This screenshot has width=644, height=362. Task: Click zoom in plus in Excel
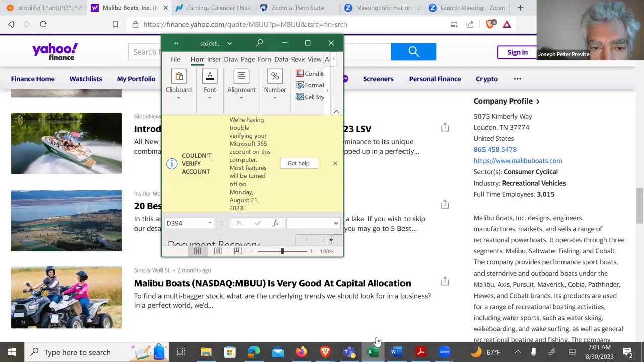[311, 251]
